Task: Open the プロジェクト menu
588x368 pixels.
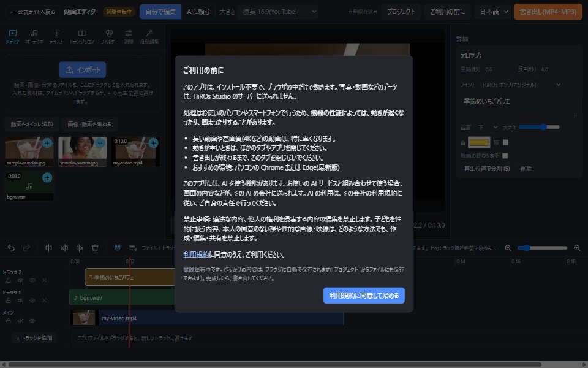Action: pyautogui.click(x=401, y=12)
